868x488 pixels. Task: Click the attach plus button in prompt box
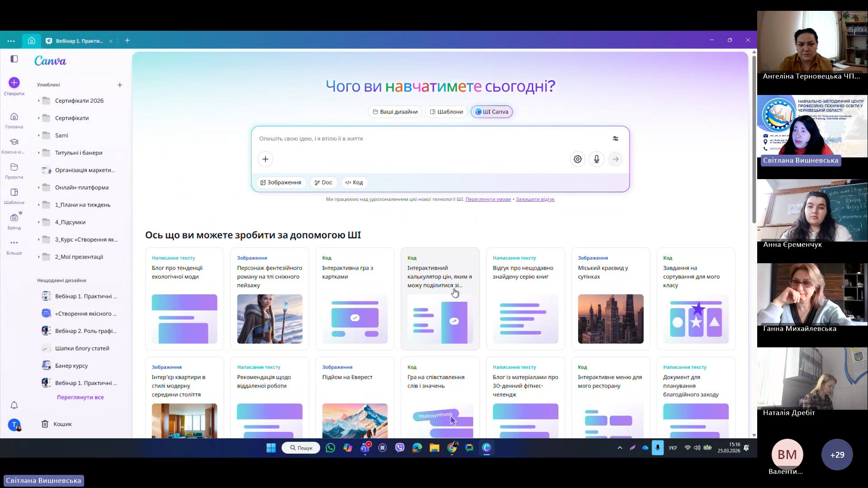(x=266, y=159)
